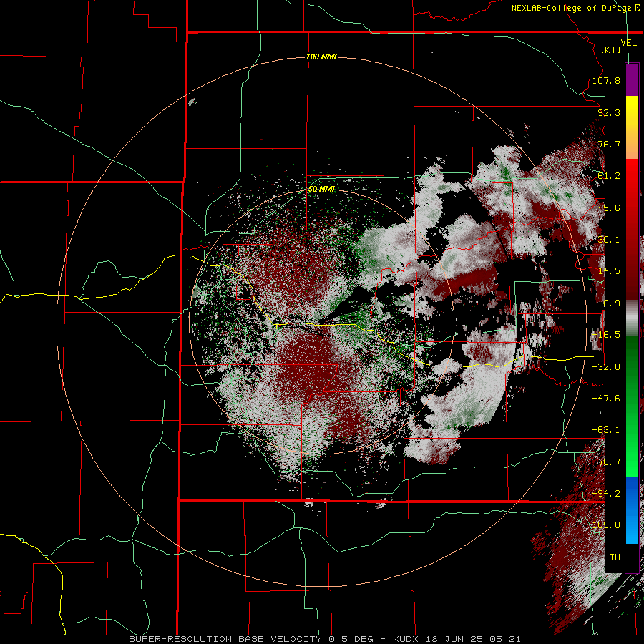Click the blue segment of the color bar
The height and width of the screenshot is (644, 644).
point(632,510)
